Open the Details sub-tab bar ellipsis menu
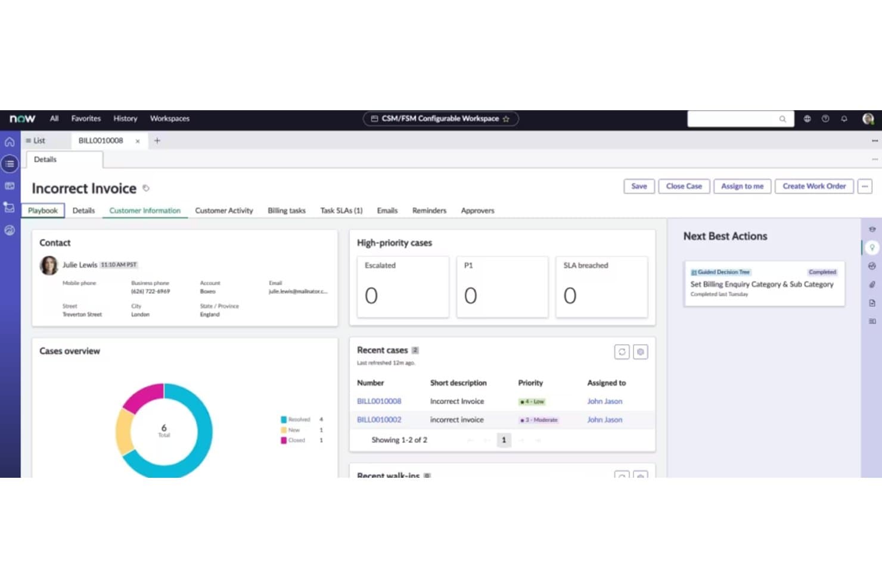This screenshot has height=588, width=882. click(874, 160)
